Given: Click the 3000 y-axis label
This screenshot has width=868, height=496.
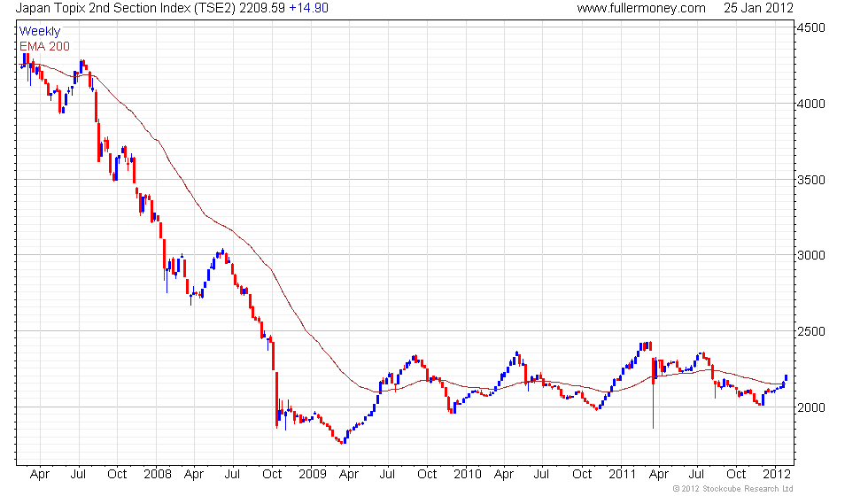Looking at the screenshot, I should (x=811, y=255).
